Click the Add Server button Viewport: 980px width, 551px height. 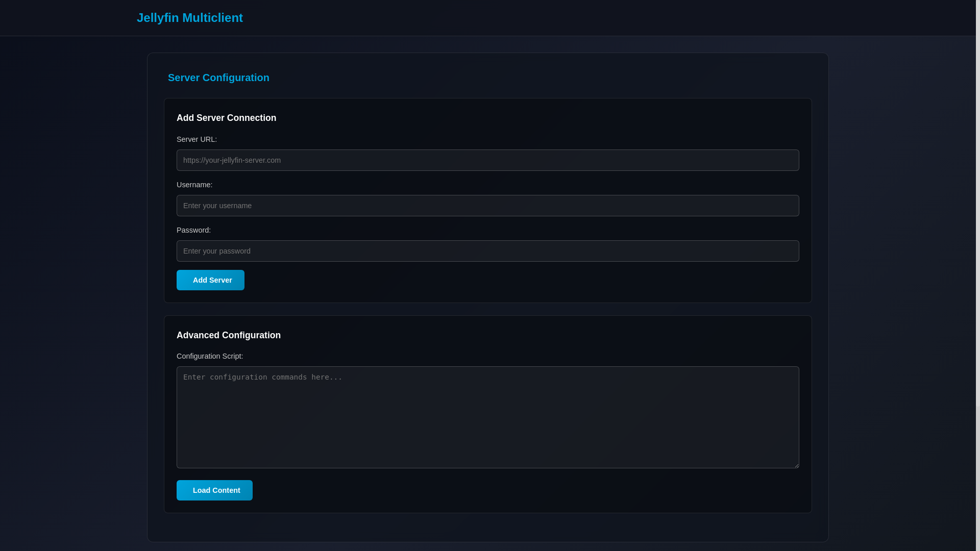tap(210, 280)
